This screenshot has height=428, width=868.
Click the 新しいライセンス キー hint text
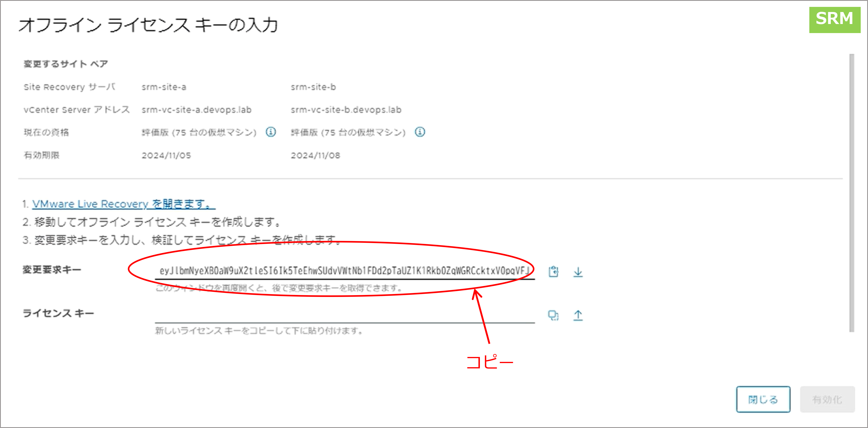coord(259,331)
